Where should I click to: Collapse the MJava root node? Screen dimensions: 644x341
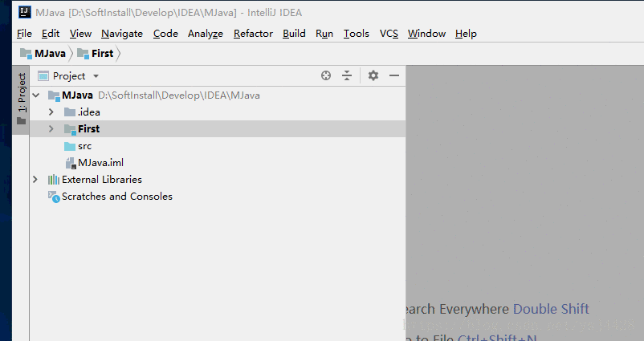click(x=36, y=95)
